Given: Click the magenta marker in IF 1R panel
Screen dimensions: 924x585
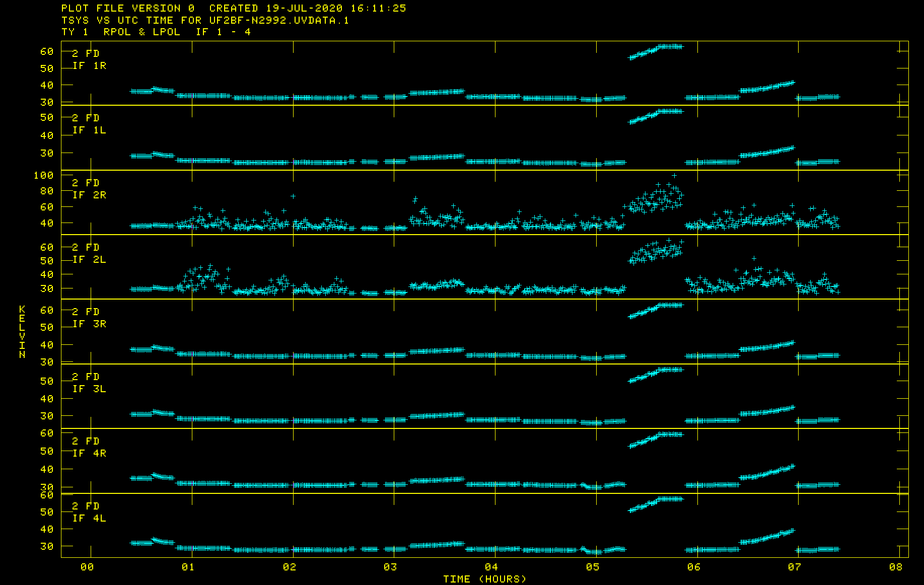Looking at the screenshot, I should (294, 97).
